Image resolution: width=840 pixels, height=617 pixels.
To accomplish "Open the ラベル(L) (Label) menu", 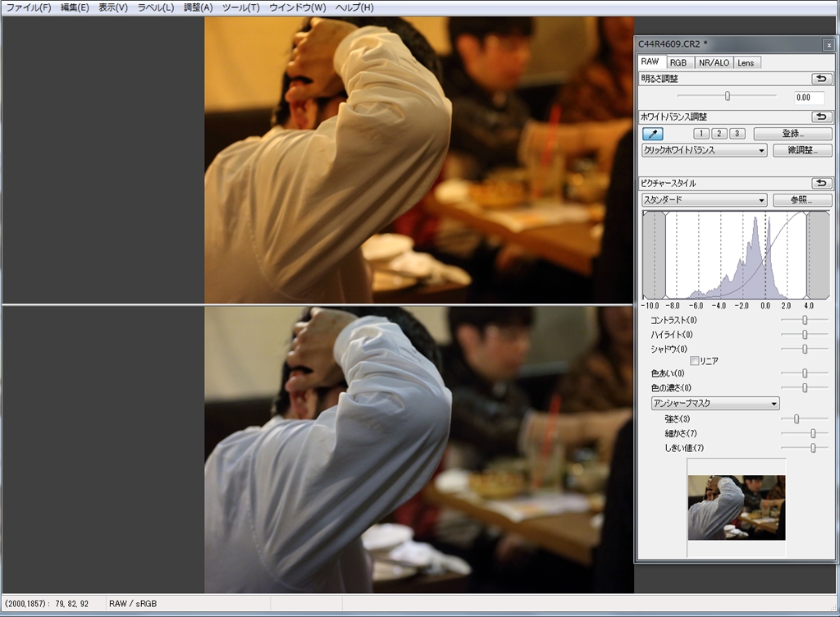I will tap(156, 7).
